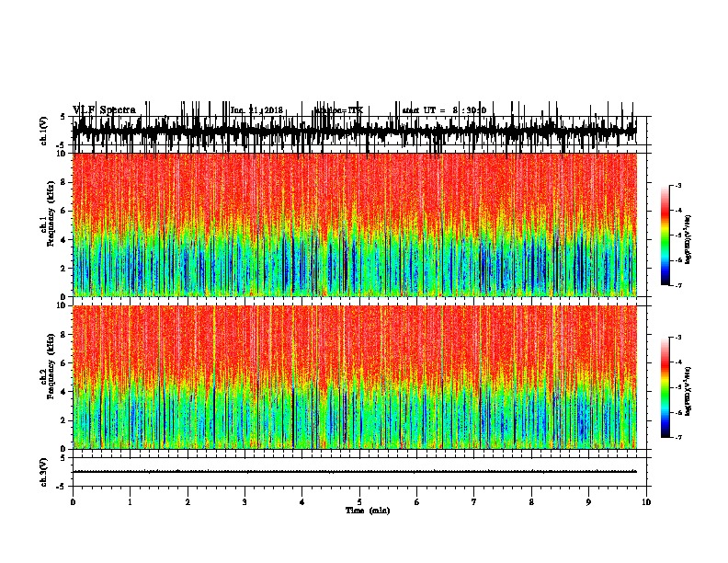Click the time axis tick label 7

[x=474, y=502]
